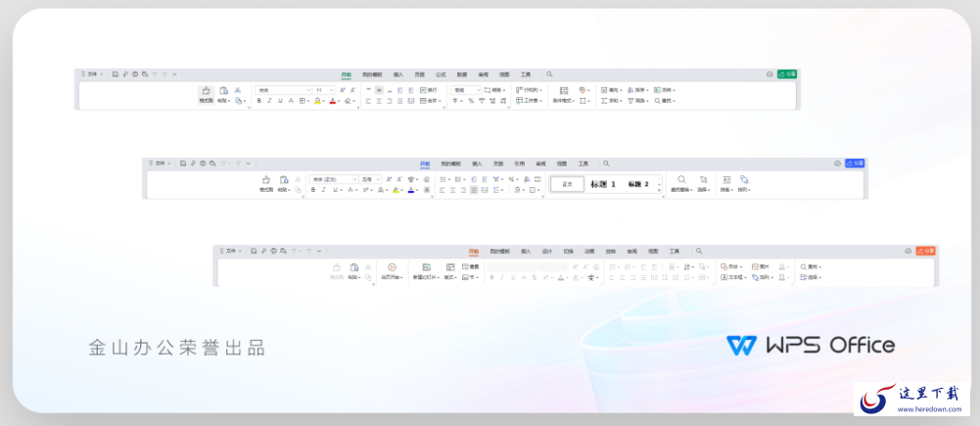This screenshot has height=426, width=980.
Task: Open number format dropdown in spreadsheet toolbar
Action: click(466, 90)
